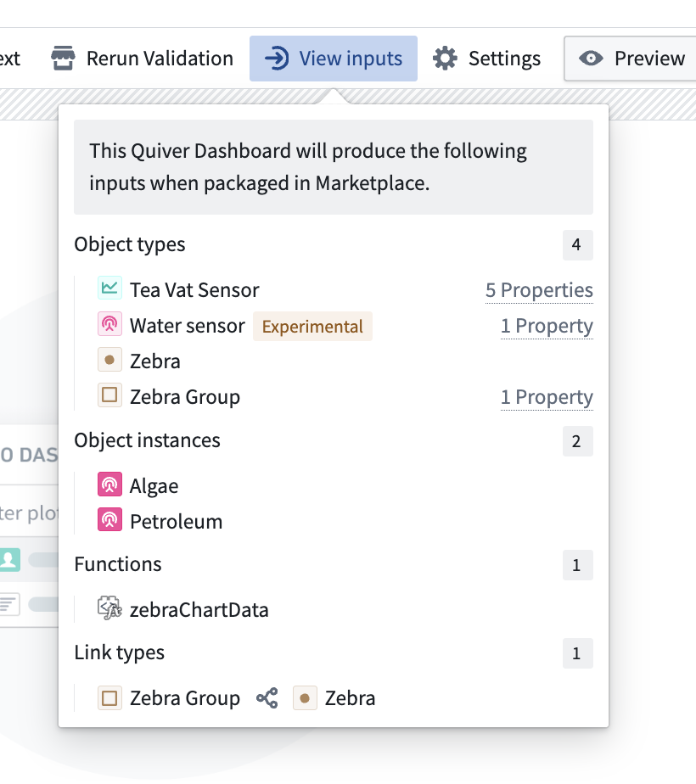Click the zebraChartData function icon

coord(109,608)
